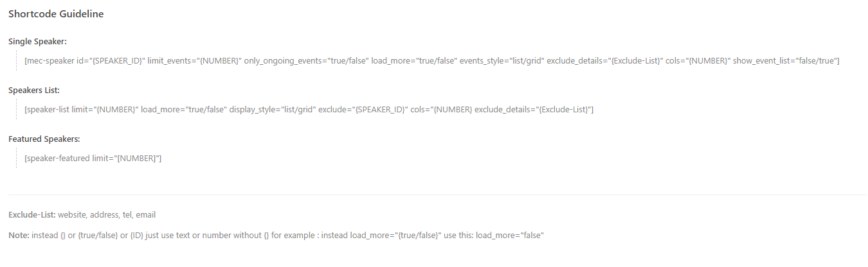Viewport: 868px width, 267px height.
Task: Click the Shortcode Guideline heading
Action: (x=56, y=14)
